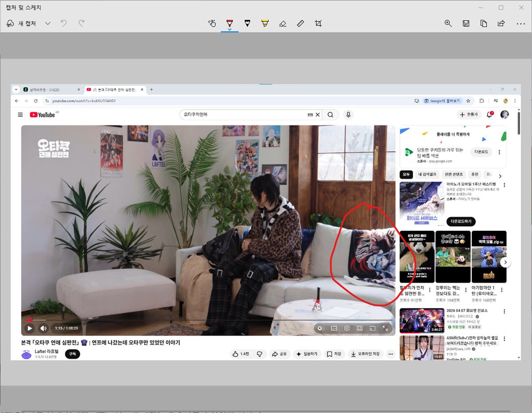Click the YouTube hamburger guide menu
The image size is (532, 413).
[x=20, y=115]
